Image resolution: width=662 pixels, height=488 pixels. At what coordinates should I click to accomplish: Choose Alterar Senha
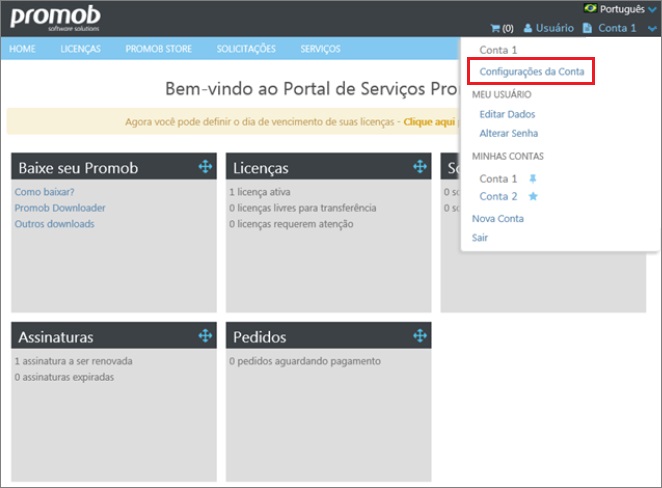pyautogui.click(x=508, y=133)
